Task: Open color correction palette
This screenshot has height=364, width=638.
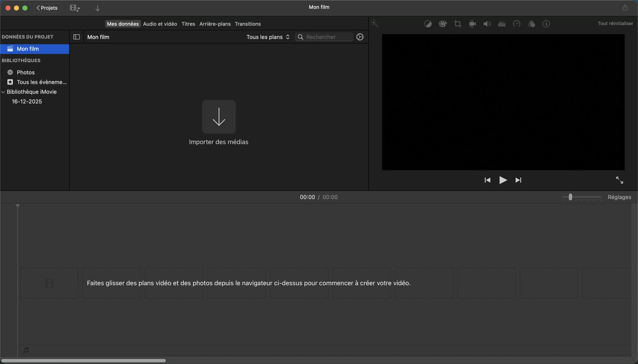Action: click(x=443, y=24)
